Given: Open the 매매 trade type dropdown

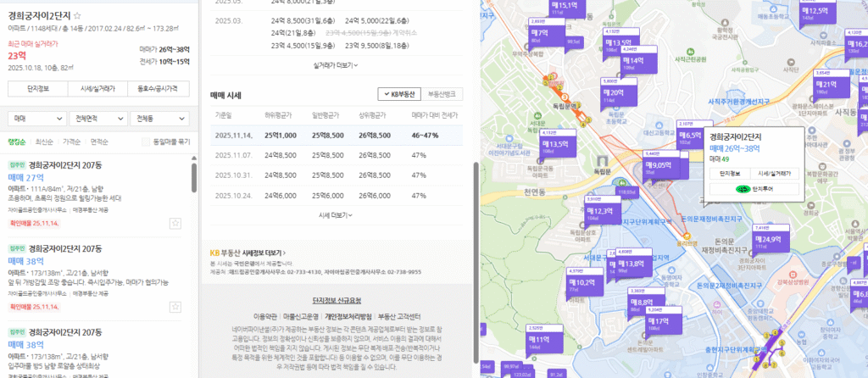Looking at the screenshot, I should click(37, 119).
